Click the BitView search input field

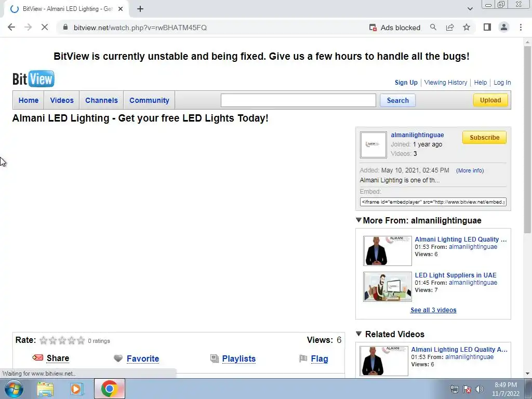click(x=298, y=100)
